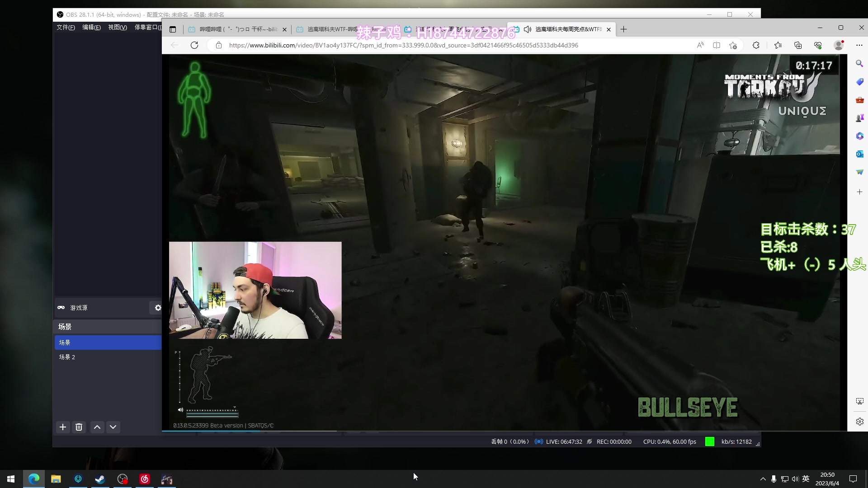The width and height of the screenshot is (868, 488).
Task: Open Edge sidebar Search
Action: coord(859,64)
